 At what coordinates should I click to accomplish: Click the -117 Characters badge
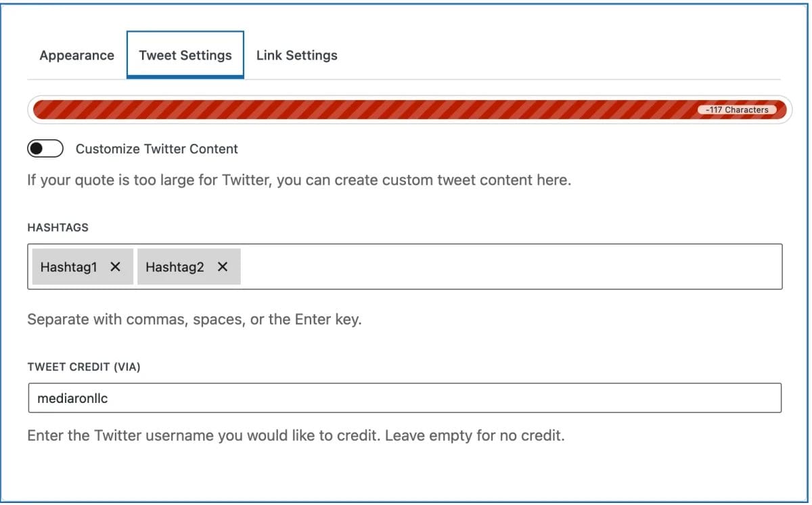pyautogui.click(x=737, y=110)
